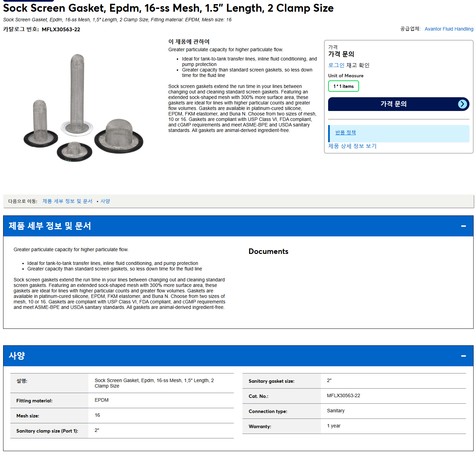Click the Fitting material EPDM value

[101, 400]
